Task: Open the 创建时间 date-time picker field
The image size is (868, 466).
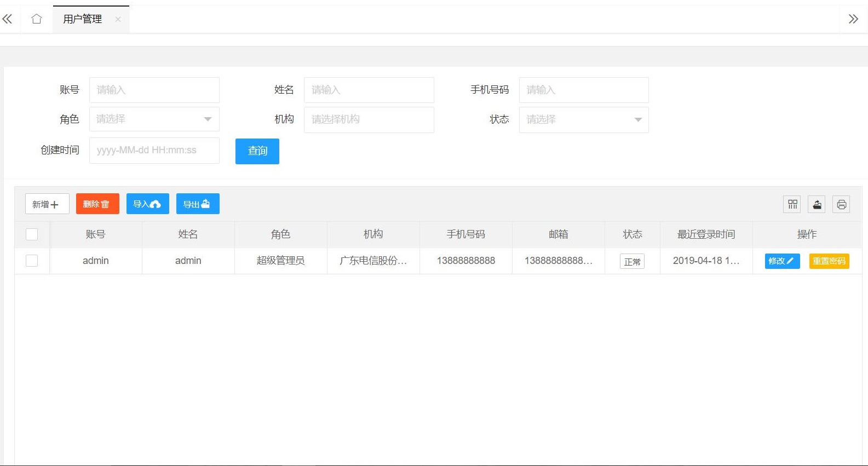Action: [x=154, y=150]
